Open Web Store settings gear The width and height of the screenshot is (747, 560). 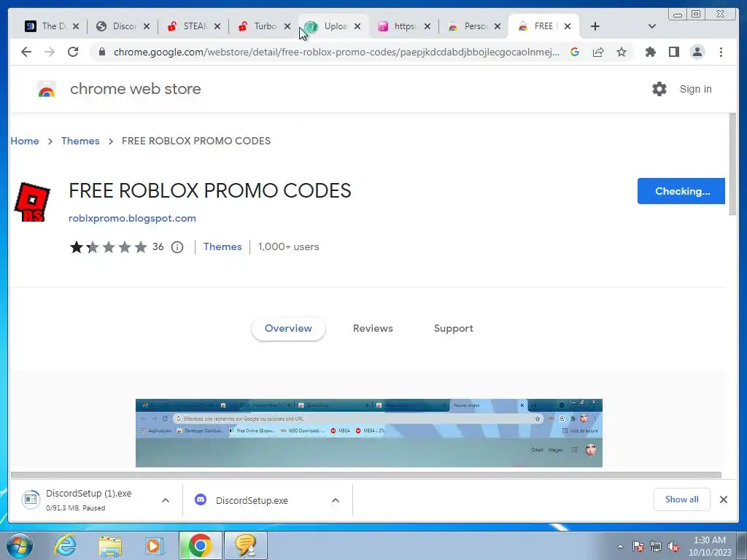[659, 89]
